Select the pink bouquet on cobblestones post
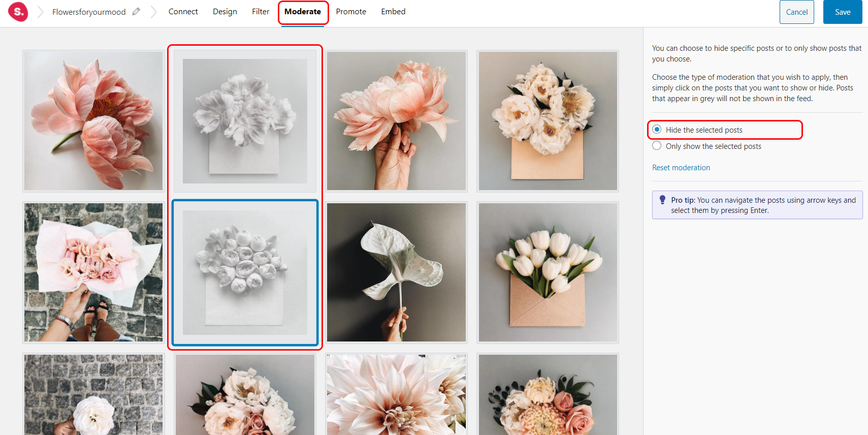 pyautogui.click(x=93, y=272)
